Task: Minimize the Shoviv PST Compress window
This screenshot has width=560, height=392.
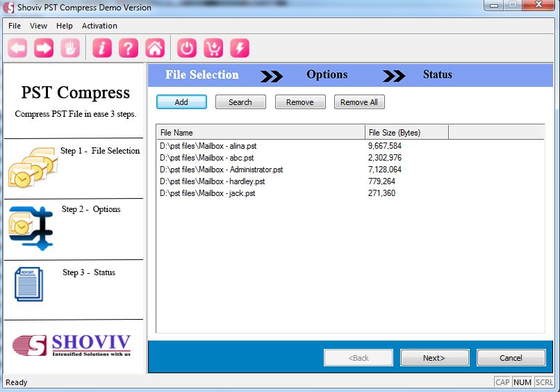Action: click(494, 5)
